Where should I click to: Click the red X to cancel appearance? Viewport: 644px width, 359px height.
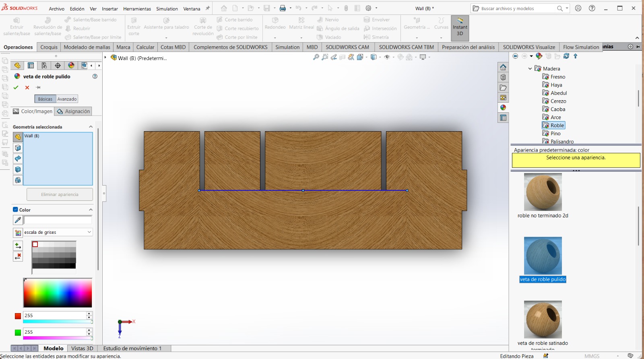(27, 87)
